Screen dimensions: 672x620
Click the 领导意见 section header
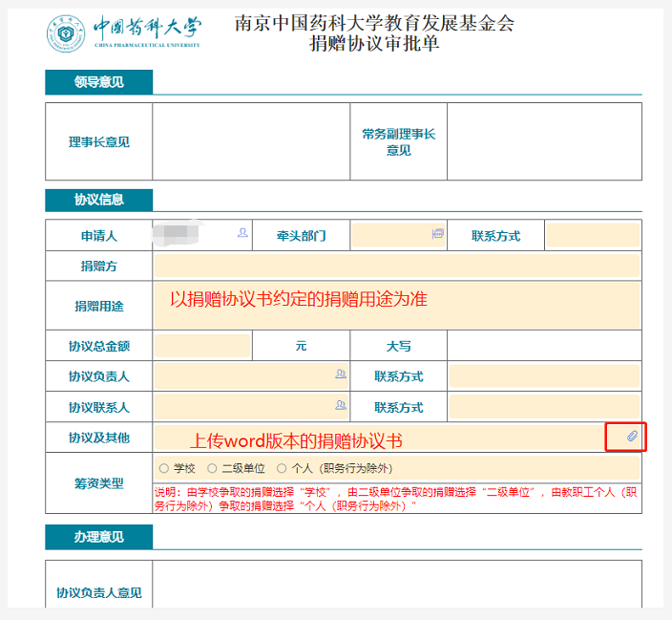[99, 83]
